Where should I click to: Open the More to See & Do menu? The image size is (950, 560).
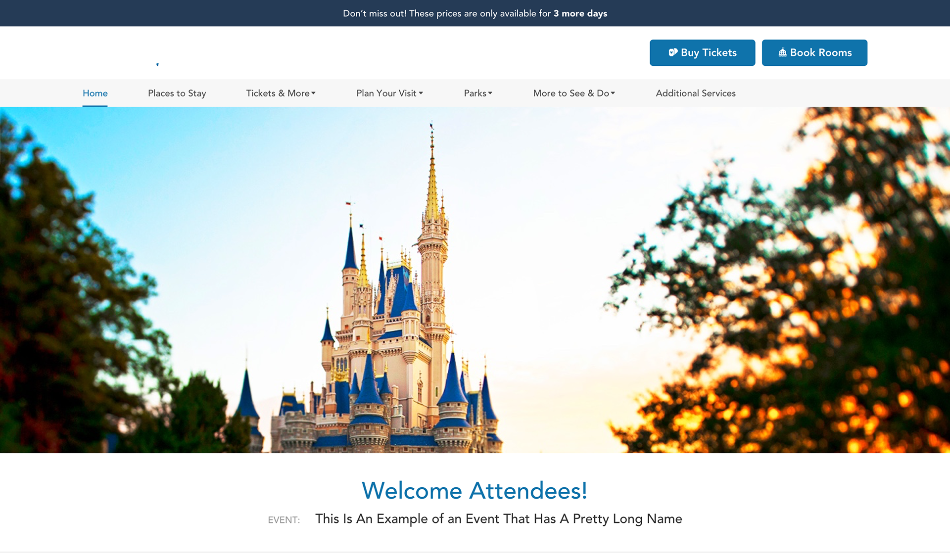574,93
